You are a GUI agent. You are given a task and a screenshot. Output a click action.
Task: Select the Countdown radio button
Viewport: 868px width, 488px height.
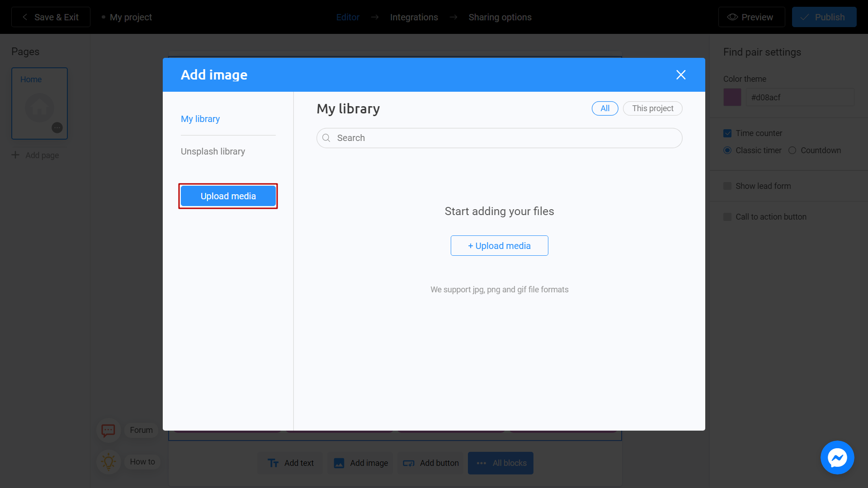pyautogui.click(x=793, y=150)
